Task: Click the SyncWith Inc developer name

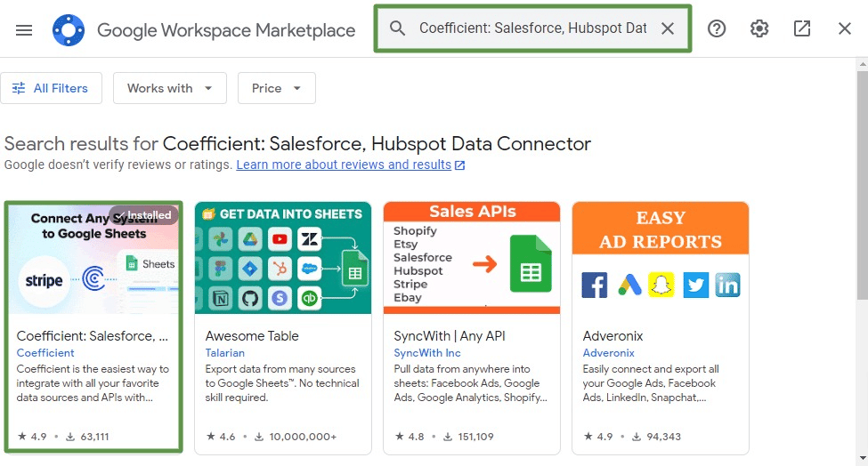Action: pos(427,353)
